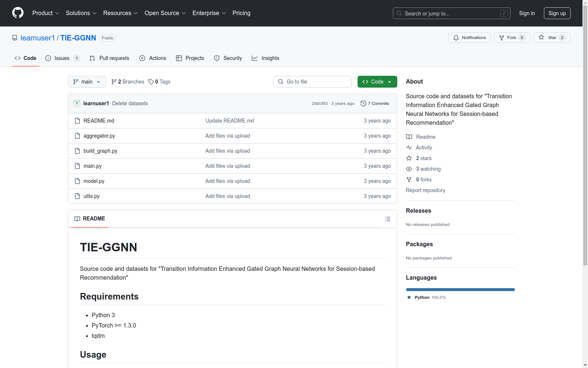Select the README tab header
588x368 pixels.
point(90,219)
